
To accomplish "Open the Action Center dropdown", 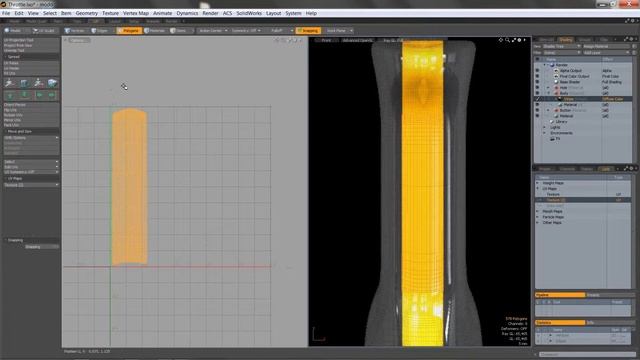I will point(213,31).
